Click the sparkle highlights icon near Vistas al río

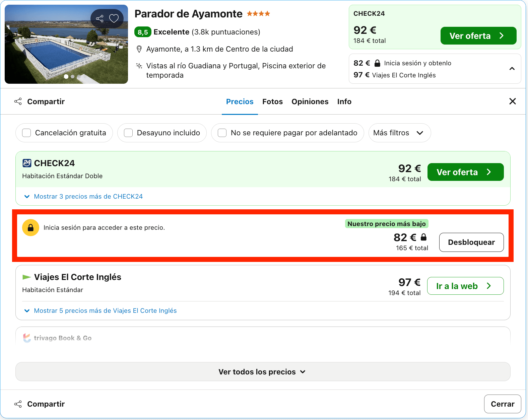tap(139, 66)
